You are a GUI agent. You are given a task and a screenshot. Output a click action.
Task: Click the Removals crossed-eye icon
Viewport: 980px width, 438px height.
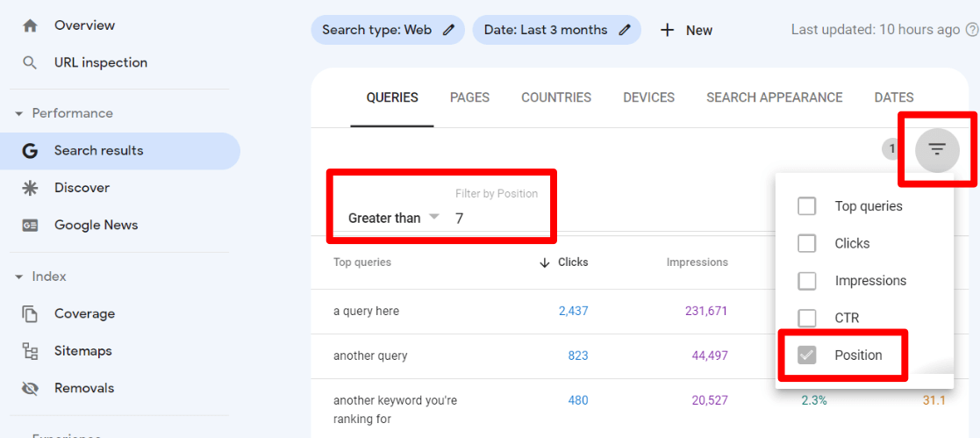point(29,388)
